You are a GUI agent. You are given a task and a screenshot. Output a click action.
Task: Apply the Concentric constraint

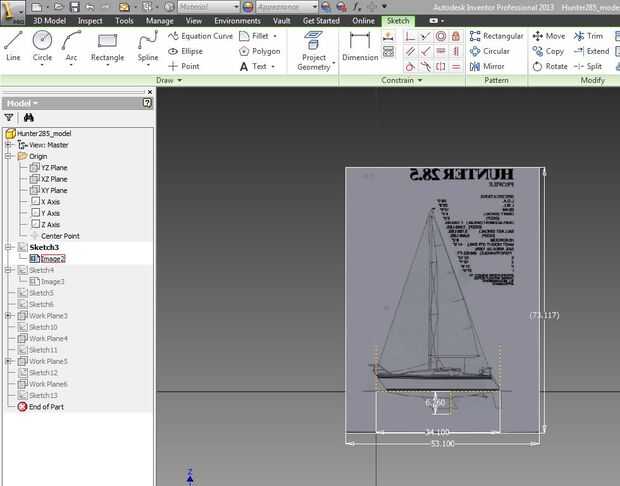click(440, 36)
